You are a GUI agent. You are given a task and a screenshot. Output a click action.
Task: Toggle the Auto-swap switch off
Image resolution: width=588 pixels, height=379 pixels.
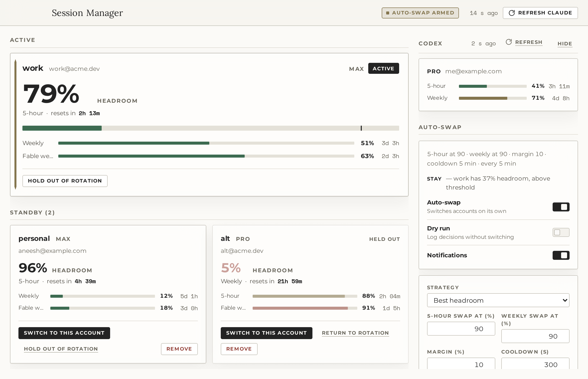(561, 207)
